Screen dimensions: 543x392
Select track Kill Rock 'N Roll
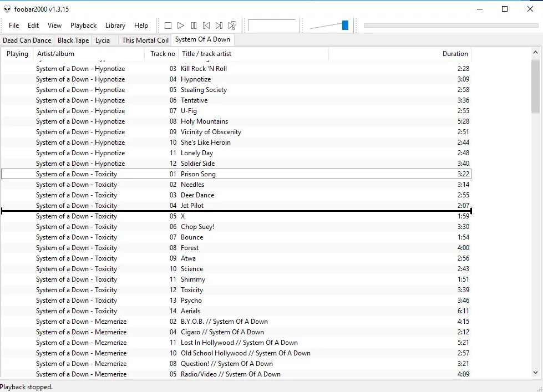pos(236,69)
